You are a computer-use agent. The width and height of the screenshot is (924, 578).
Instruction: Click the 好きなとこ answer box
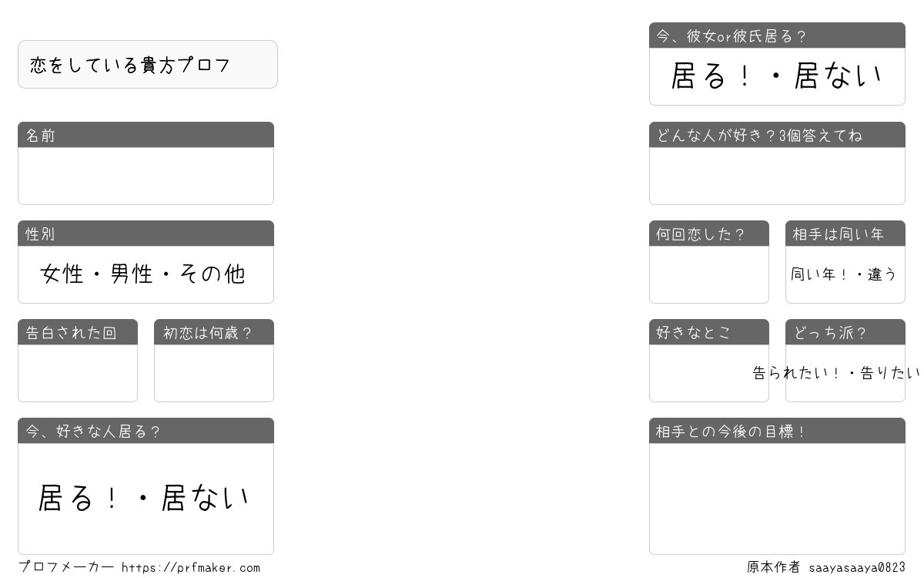coord(709,373)
